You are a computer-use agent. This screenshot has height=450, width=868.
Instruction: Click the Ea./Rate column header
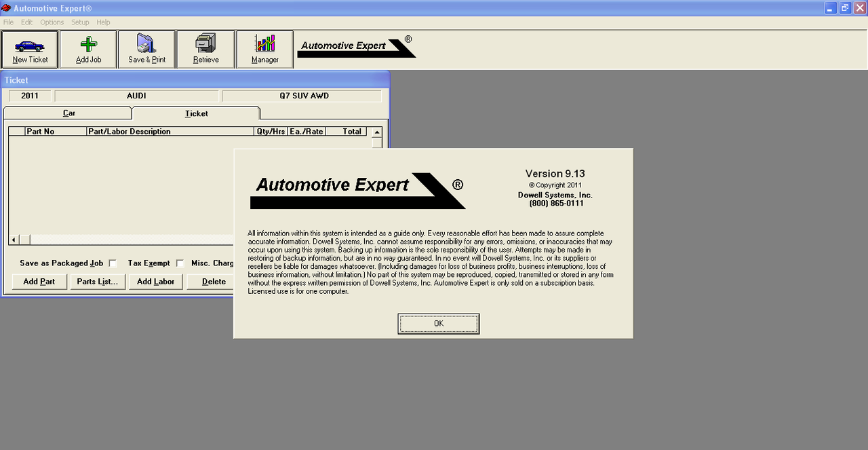[x=307, y=132]
